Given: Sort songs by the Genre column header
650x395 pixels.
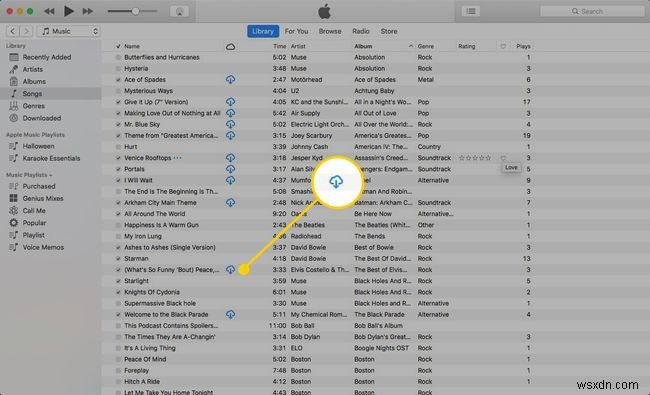Looking at the screenshot, I should 426,46.
